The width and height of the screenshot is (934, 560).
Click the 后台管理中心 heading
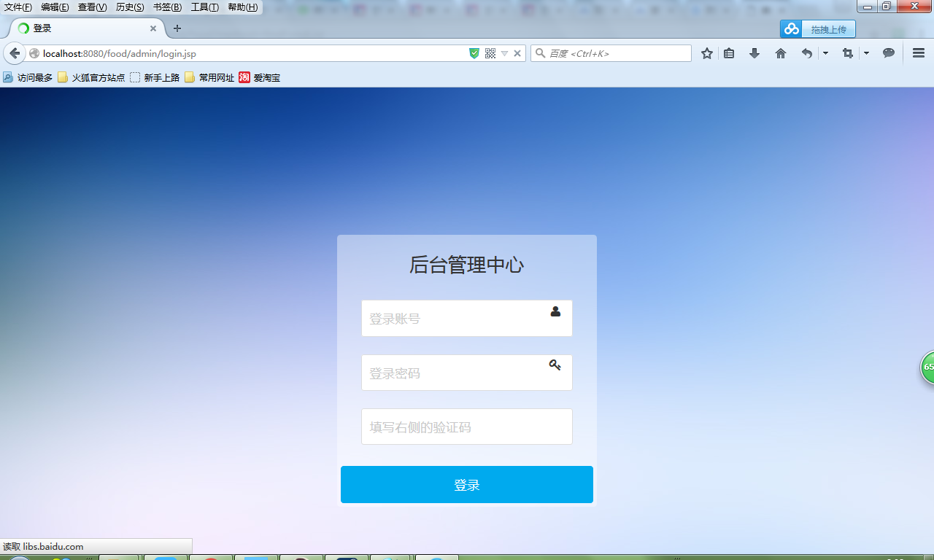467,265
